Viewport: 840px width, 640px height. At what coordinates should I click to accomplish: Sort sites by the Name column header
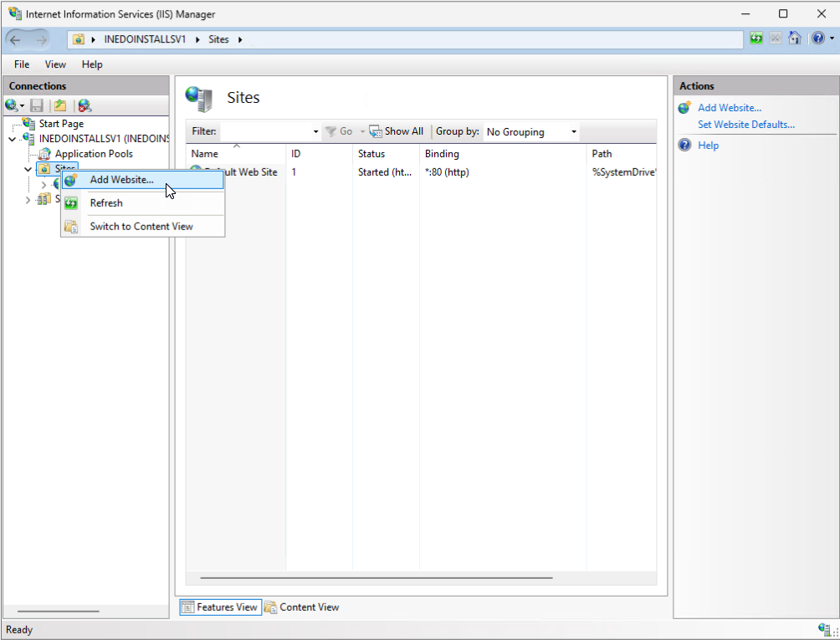(236, 154)
